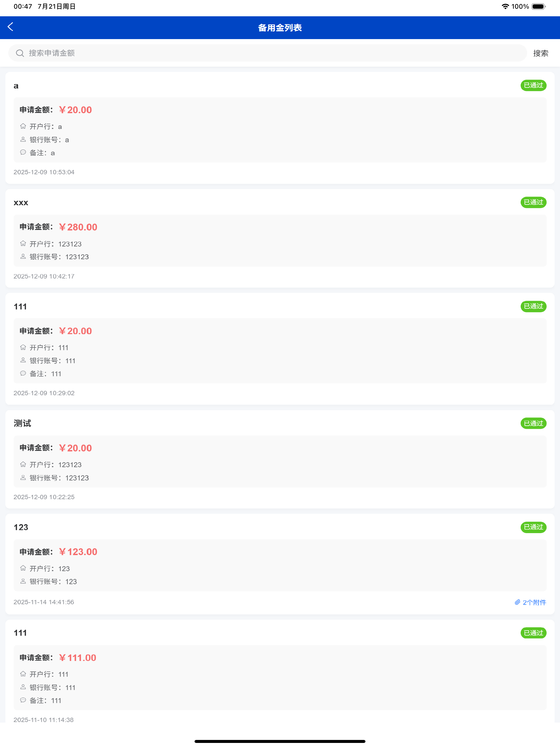Click the battery status icon
The image size is (560, 747).
coord(539,7)
